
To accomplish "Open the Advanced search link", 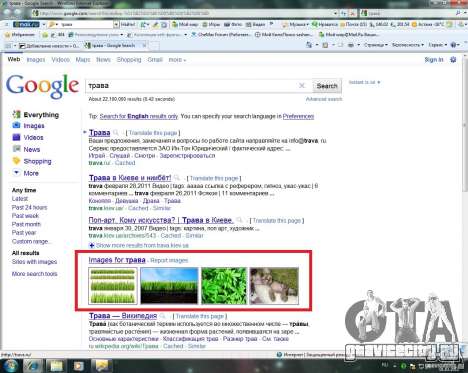I will tap(324, 99).
